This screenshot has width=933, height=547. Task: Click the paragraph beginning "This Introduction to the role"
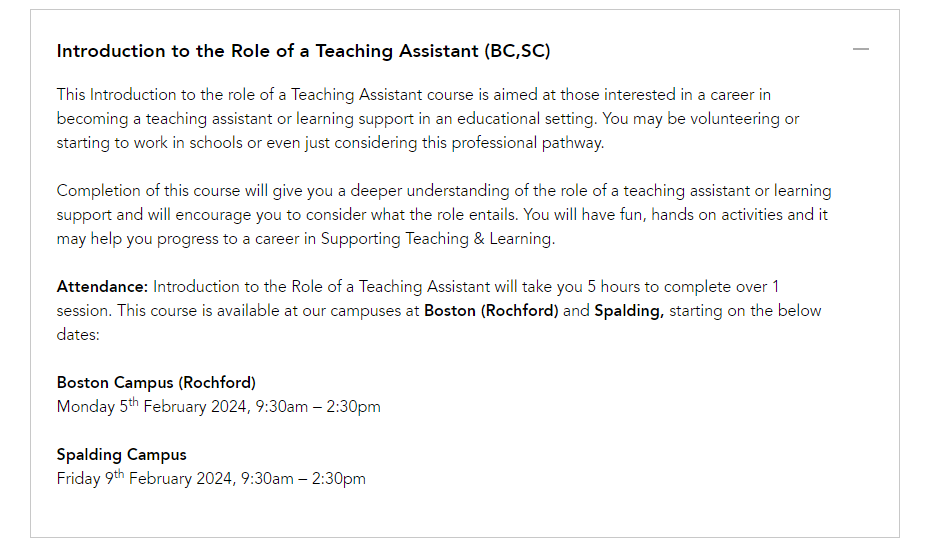click(428, 119)
